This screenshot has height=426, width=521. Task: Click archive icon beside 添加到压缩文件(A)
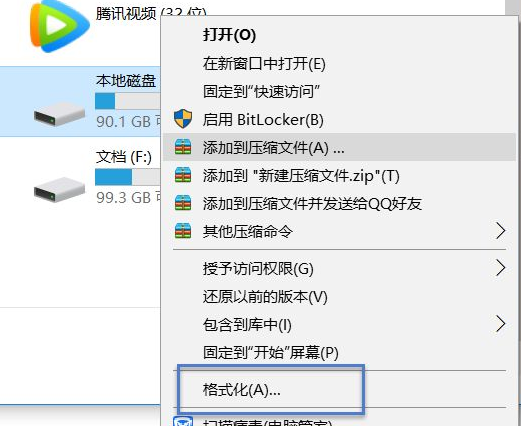pos(183,147)
